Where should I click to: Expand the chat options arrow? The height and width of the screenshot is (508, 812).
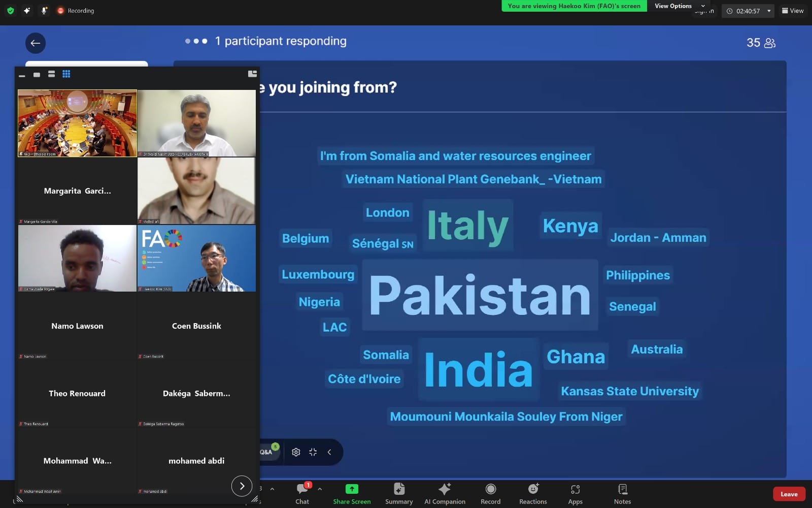pos(320,489)
